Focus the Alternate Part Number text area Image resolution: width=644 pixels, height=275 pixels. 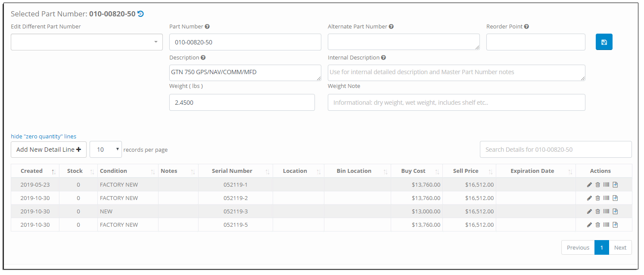coord(404,42)
